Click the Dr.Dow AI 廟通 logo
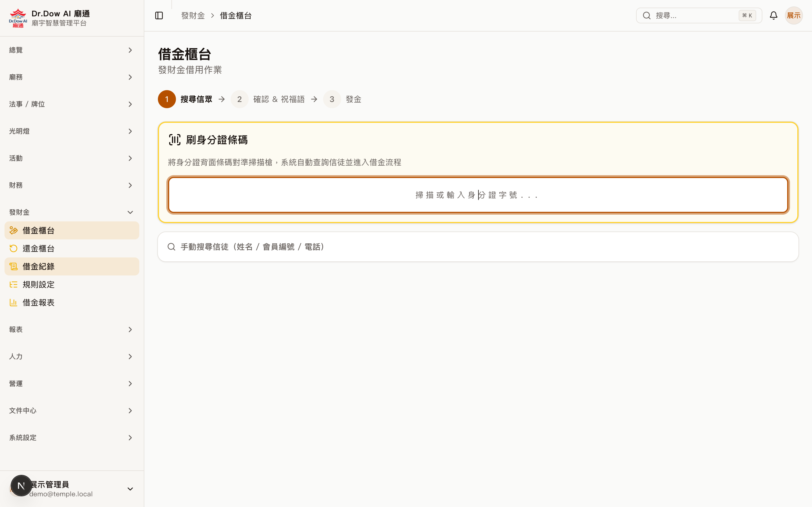Image resolution: width=812 pixels, height=507 pixels. pyautogui.click(x=18, y=17)
